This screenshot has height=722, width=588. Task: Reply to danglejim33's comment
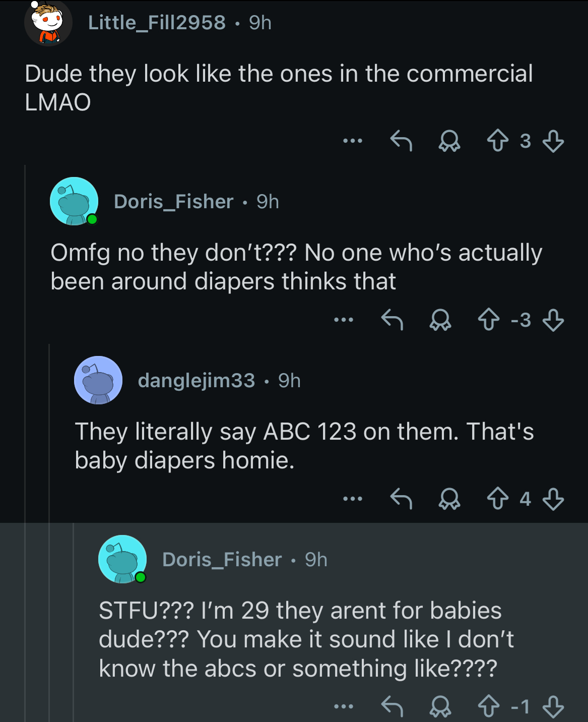pos(402,499)
